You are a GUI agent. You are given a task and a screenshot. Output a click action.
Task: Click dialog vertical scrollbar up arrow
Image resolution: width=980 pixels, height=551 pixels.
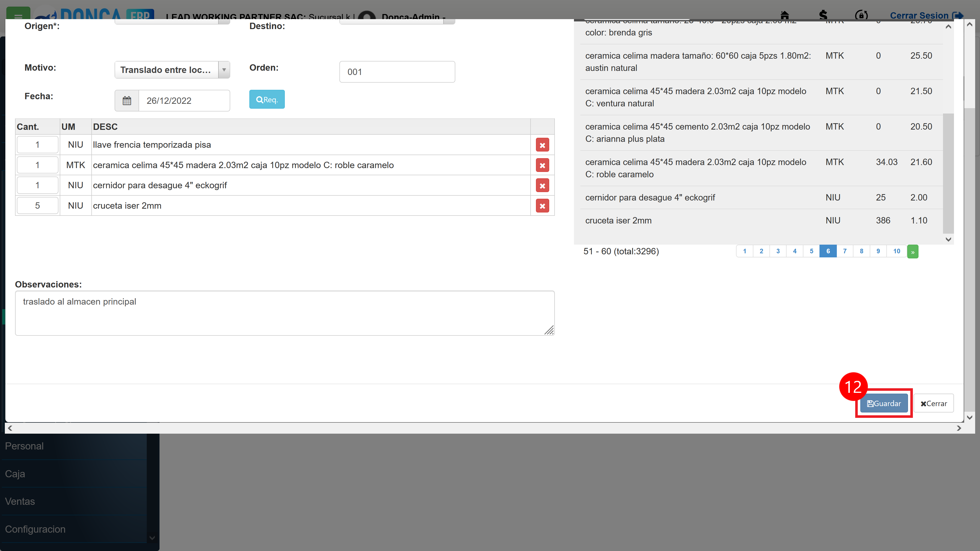(x=969, y=24)
